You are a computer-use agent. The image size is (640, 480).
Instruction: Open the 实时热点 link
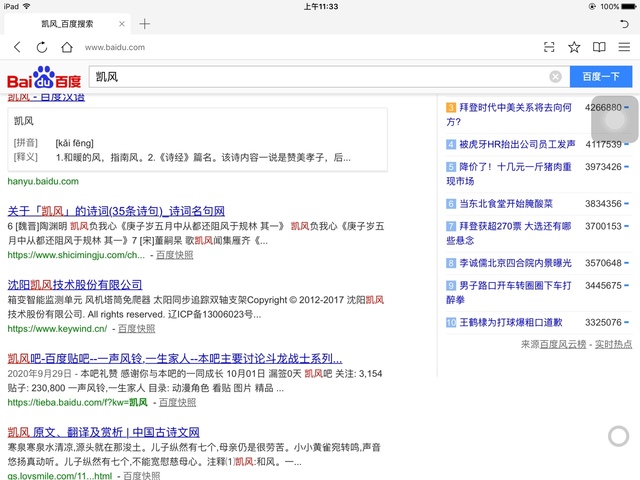pos(613,344)
